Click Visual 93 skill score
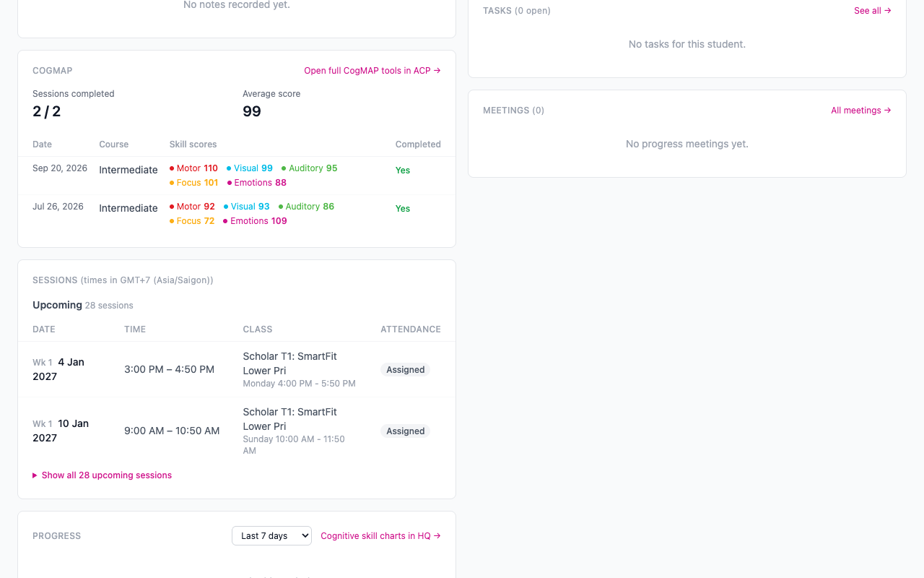This screenshot has height=578, width=924. tap(247, 207)
